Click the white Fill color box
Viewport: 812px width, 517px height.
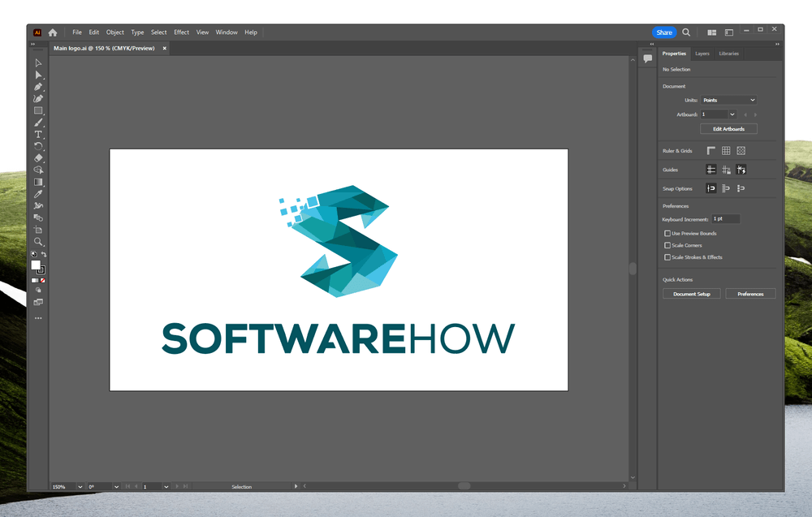(35, 265)
